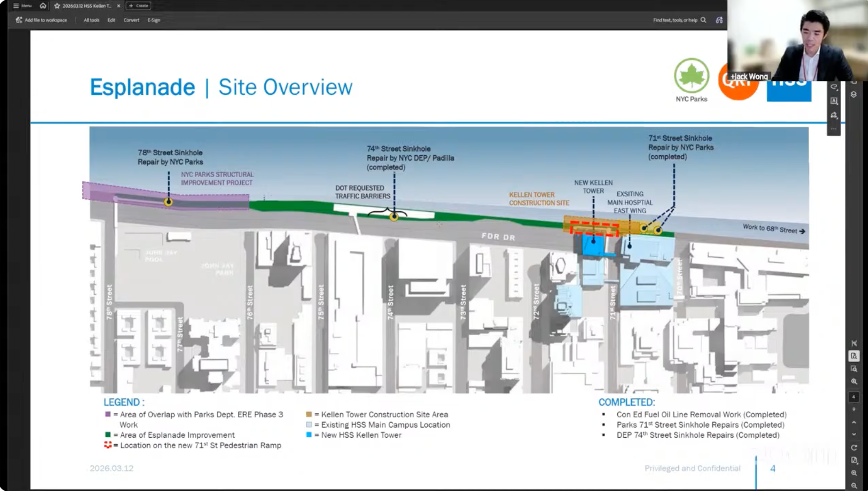Image resolution: width=868 pixels, height=491 pixels.
Task: Show more quick tools via ellipsis
Action: coord(834,129)
